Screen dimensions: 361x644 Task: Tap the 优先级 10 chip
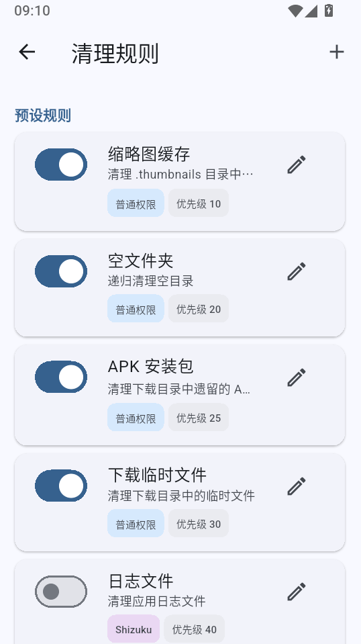(x=199, y=203)
